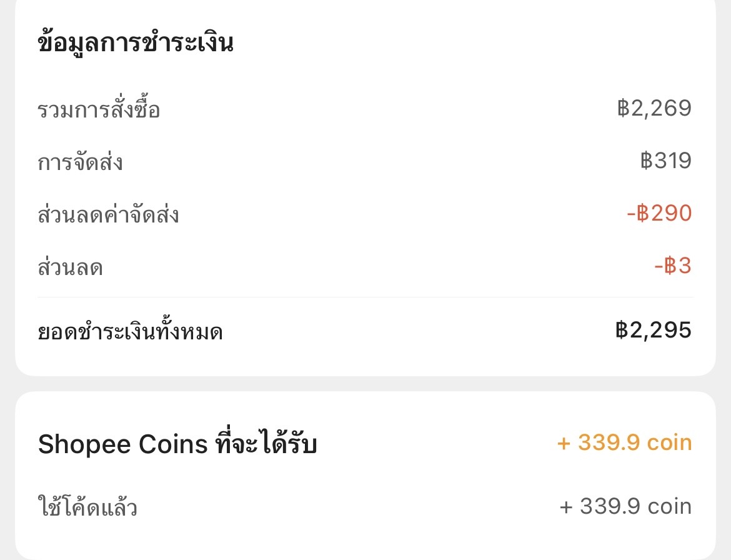Tap the bold ฿2,295 total amount
Image resolution: width=731 pixels, height=560 pixels.
654,330
